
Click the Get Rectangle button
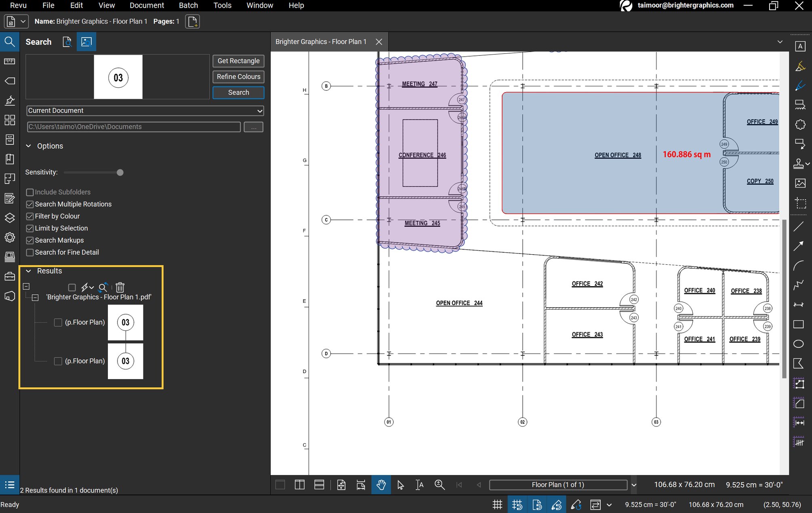238,61
